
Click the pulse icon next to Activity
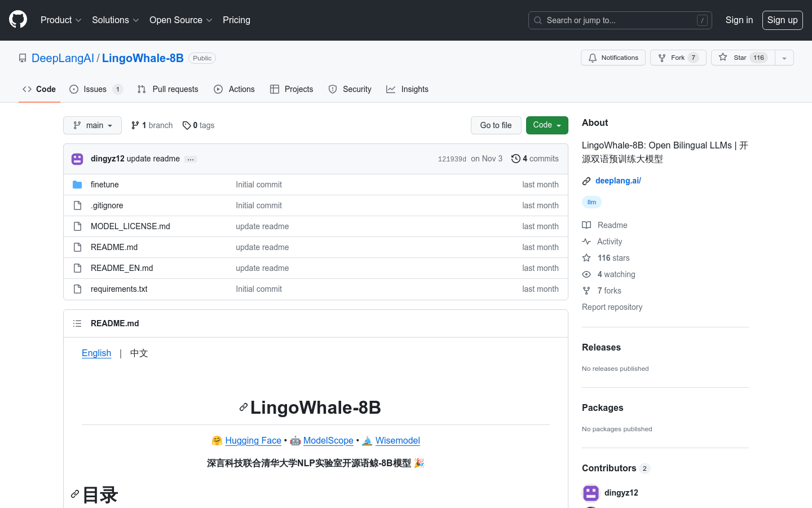[586, 242]
